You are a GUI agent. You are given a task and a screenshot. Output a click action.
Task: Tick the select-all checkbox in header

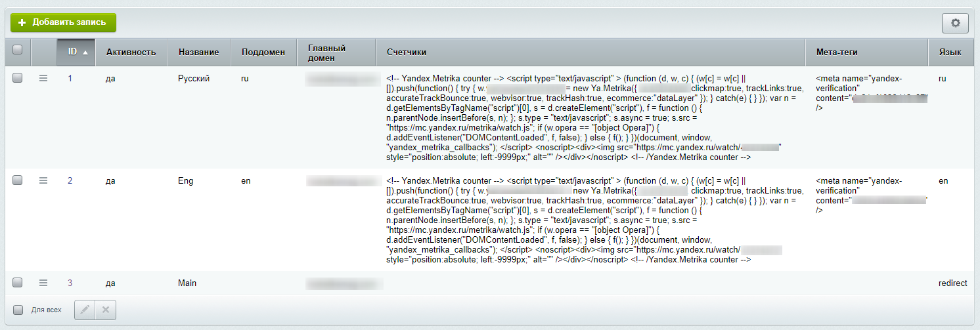(x=18, y=49)
